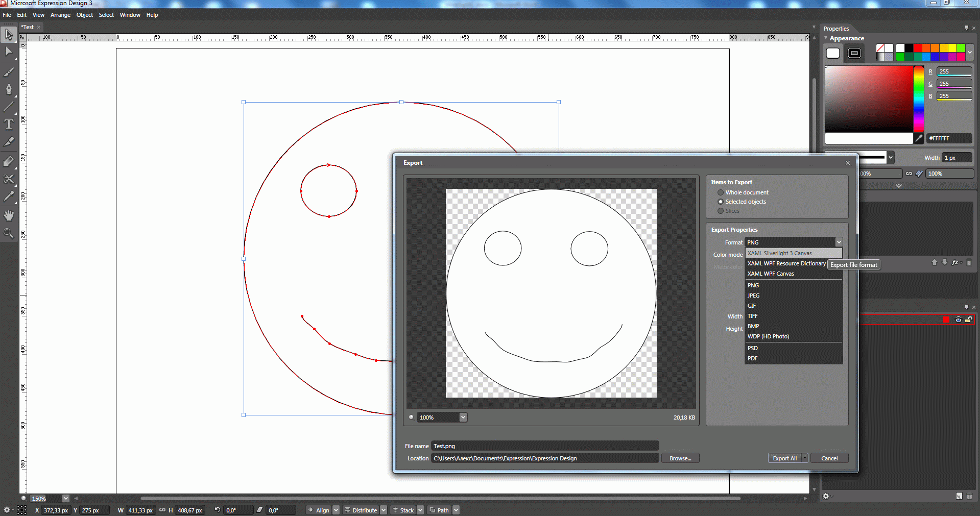
Task: Choose WDP (HD Photo) format
Action: (x=794, y=336)
